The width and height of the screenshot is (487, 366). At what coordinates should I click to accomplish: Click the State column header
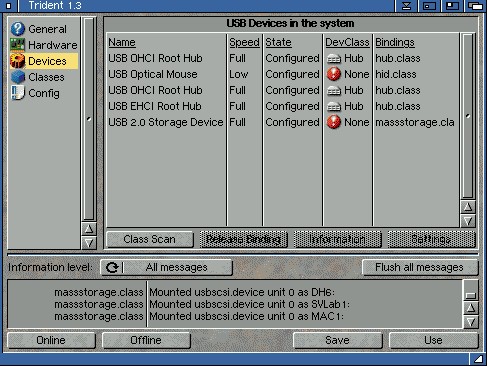[278, 42]
